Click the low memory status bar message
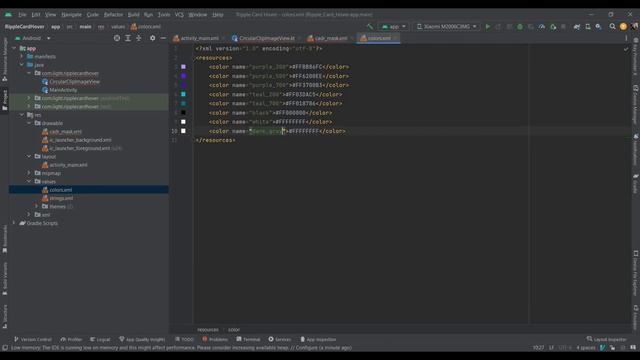 [181, 348]
